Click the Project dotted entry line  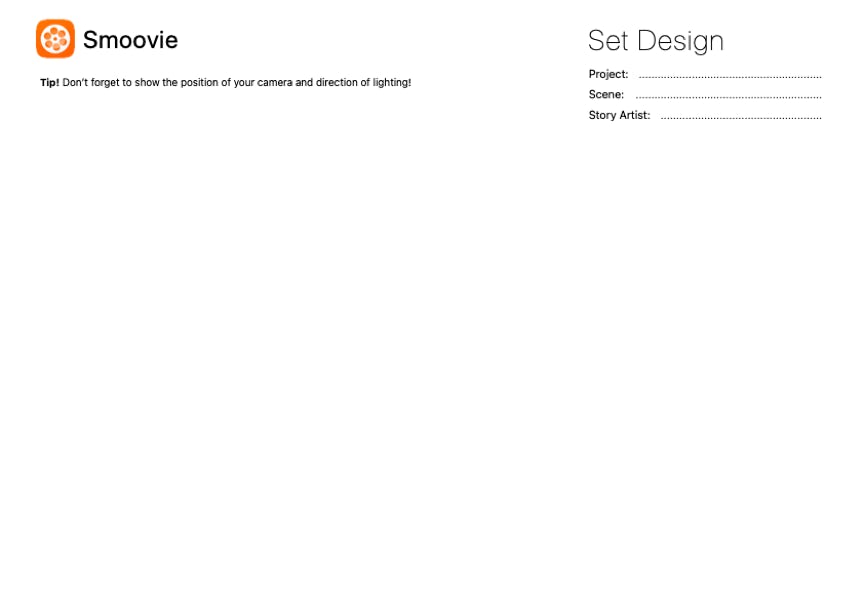730,76
